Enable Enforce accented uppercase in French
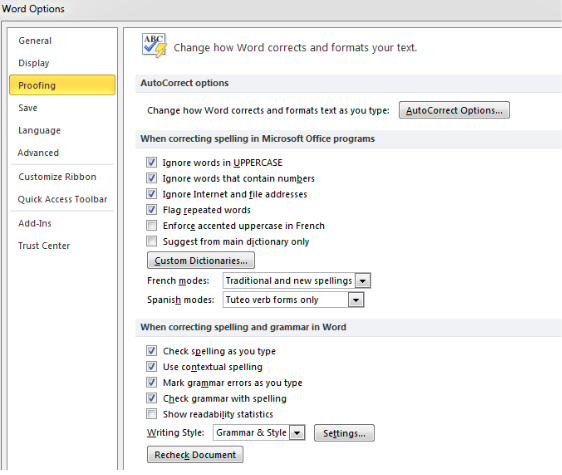The height and width of the screenshot is (475, 562). [x=151, y=225]
